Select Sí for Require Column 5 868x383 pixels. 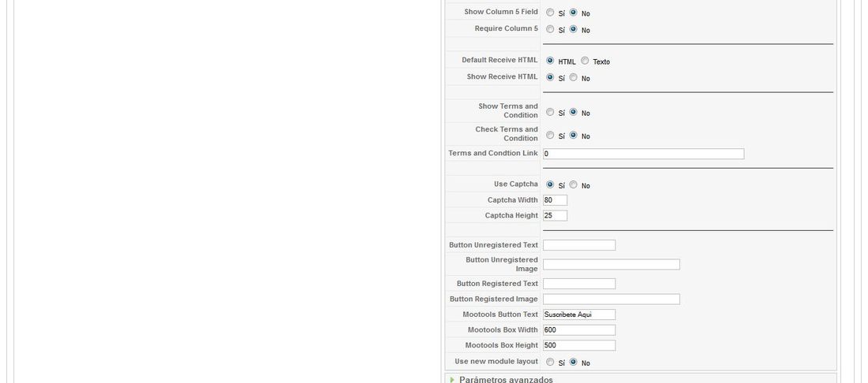[x=550, y=28]
